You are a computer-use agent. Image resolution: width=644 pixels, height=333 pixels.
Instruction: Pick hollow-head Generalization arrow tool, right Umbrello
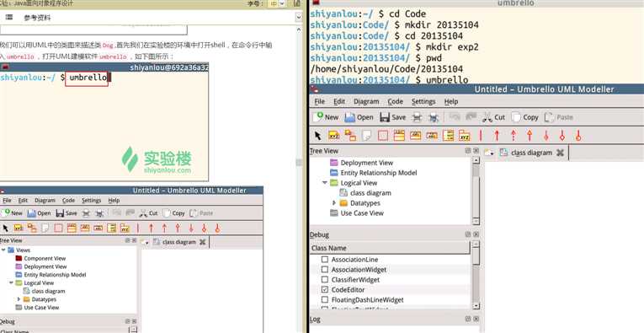[530, 135]
